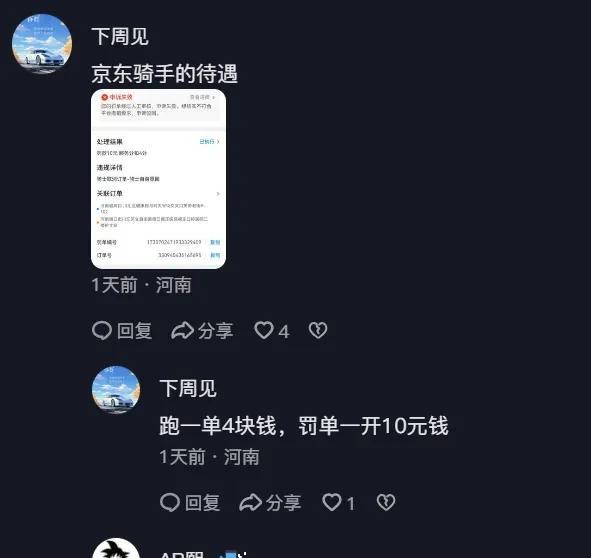Click the 回复 label under the nested reply
The height and width of the screenshot is (558, 591).
[202, 503]
